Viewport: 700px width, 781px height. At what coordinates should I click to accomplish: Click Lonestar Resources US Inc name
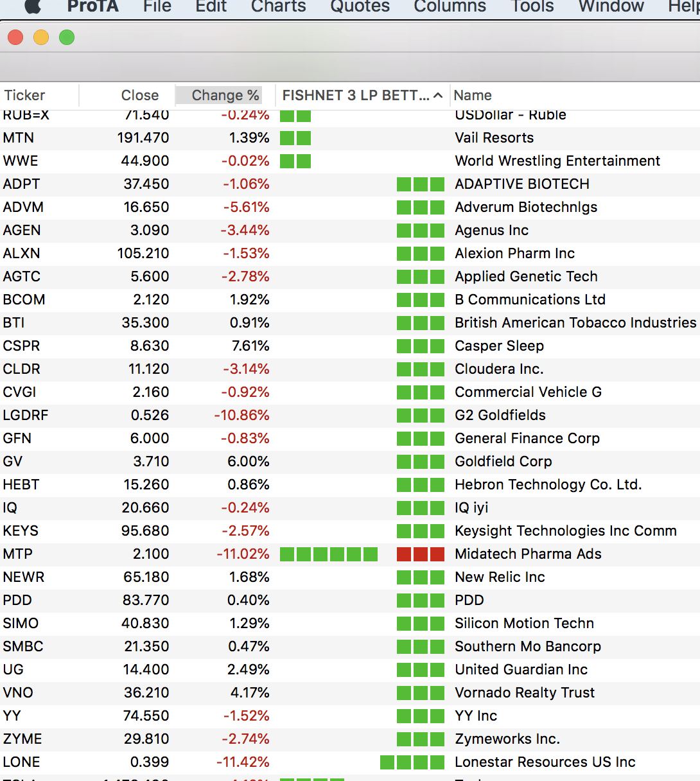point(545,762)
